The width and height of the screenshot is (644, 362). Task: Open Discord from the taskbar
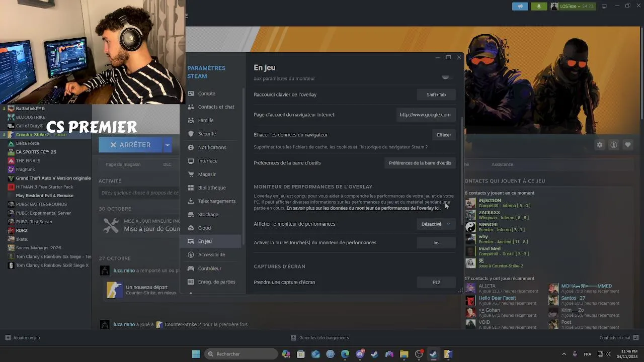[x=360, y=354]
